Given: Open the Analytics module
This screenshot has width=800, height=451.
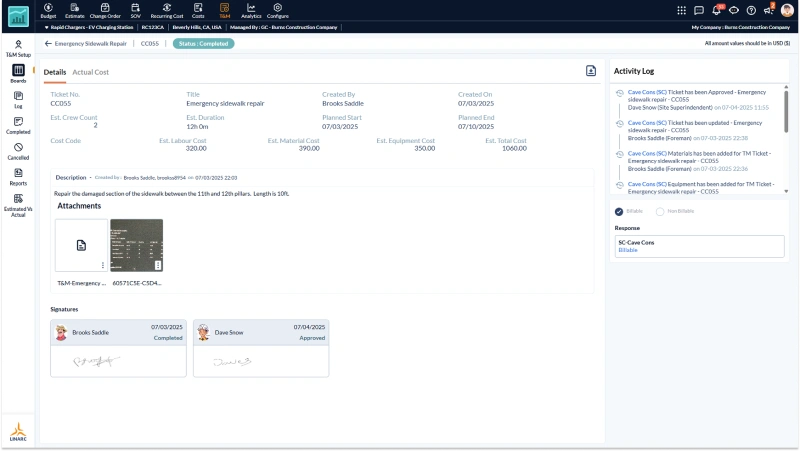Looking at the screenshot, I should 251,11.
